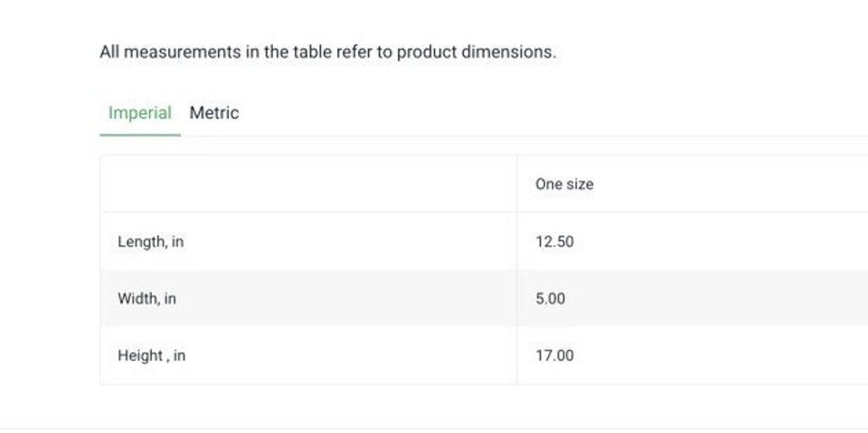The image size is (868, 433).
Task: Click the 5.00 width value
Action: [550, 298]
